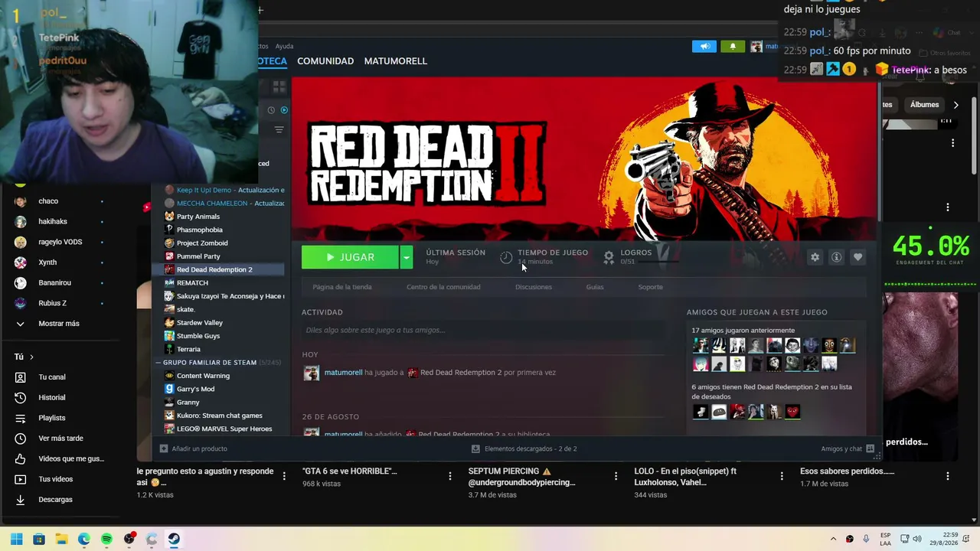Click the green JUGAR button
The height and width of the screenshot is (551, 980).
point(351,257)
